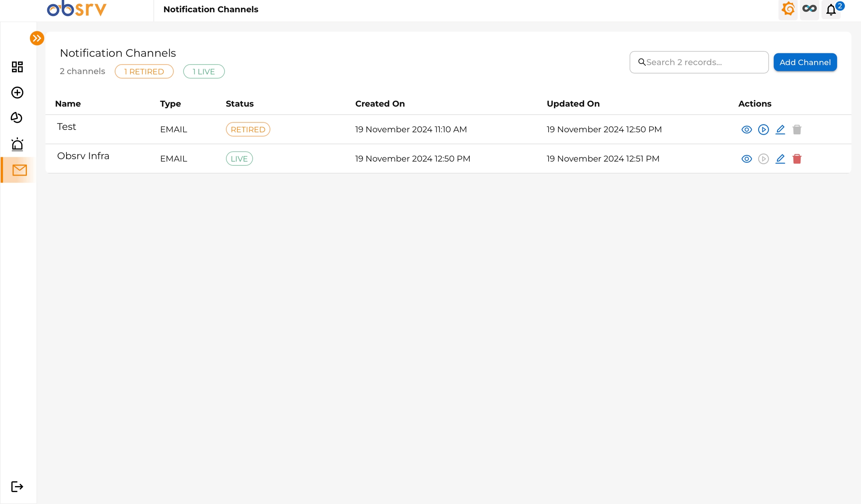Click the infinity loop icon in header

(809, 9)
